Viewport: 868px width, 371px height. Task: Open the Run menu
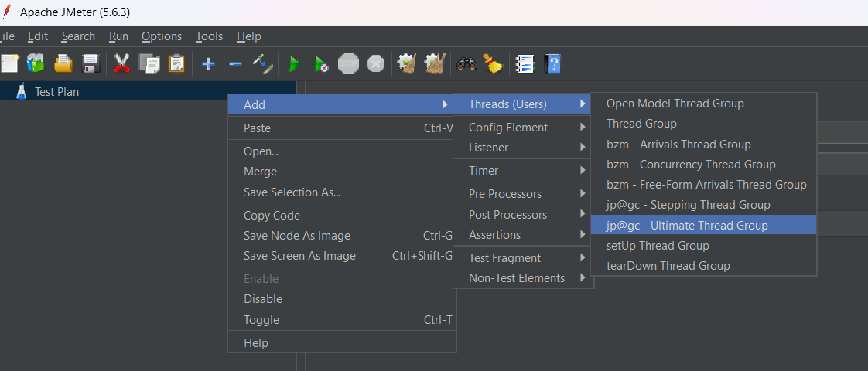click(118, 36)
